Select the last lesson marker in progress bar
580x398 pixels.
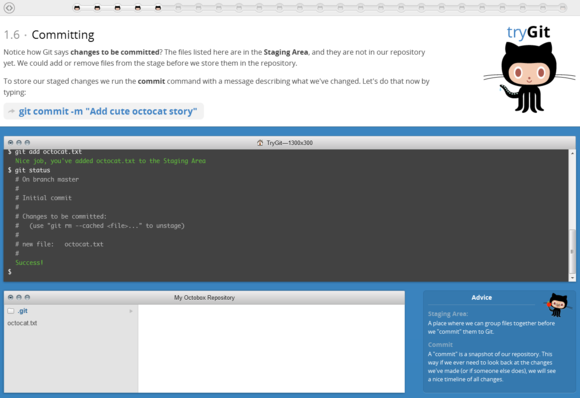563,7
